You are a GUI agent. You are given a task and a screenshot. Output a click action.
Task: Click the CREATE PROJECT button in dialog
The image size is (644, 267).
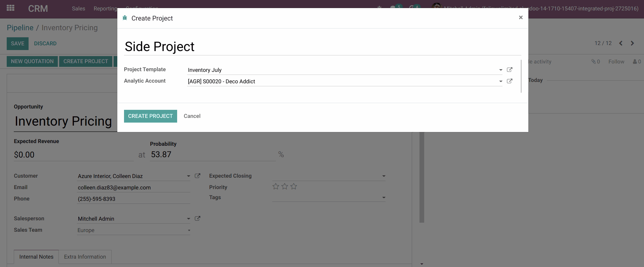tap(150, 116)
